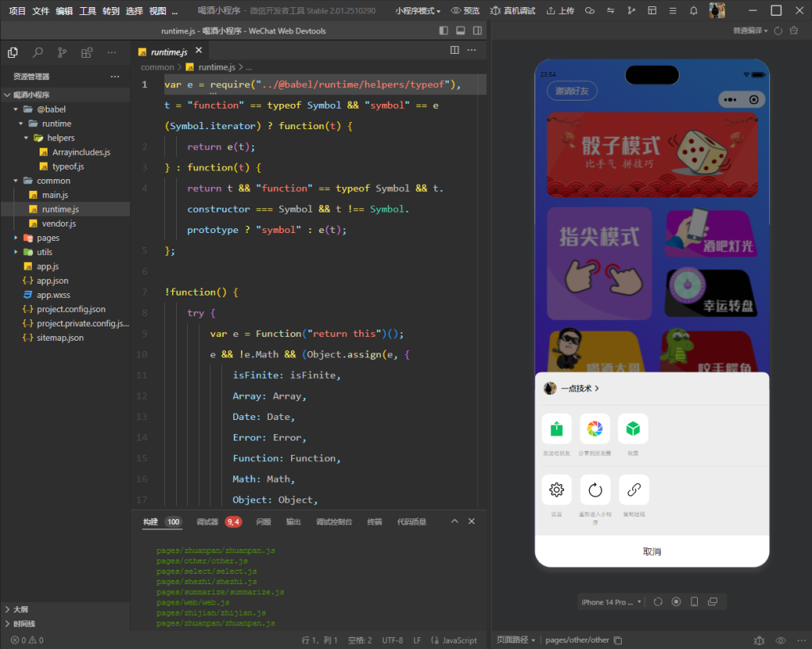The width and height of the screenshot is (812, 649).
Task: Click the clear cache basket icon
Action: pos(794,31)
